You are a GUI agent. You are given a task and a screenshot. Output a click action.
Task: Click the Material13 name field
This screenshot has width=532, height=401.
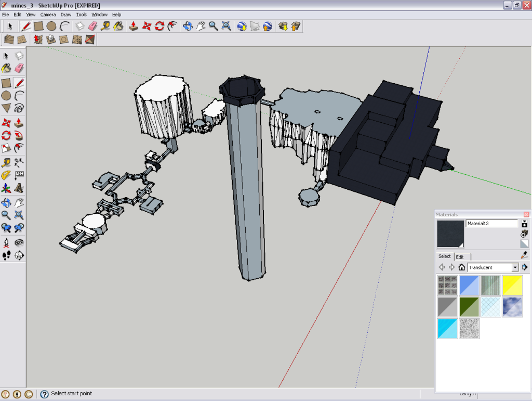click(491, 224)
